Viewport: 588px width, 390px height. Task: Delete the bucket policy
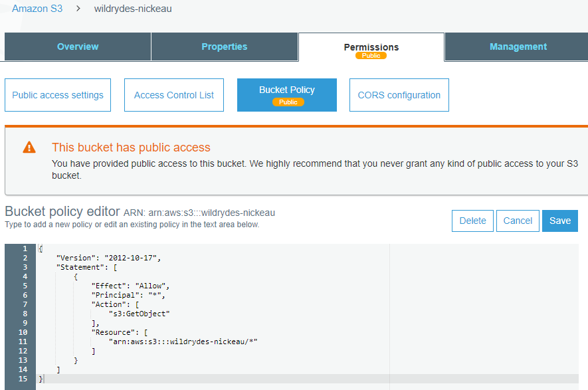(x=472, y=221)
